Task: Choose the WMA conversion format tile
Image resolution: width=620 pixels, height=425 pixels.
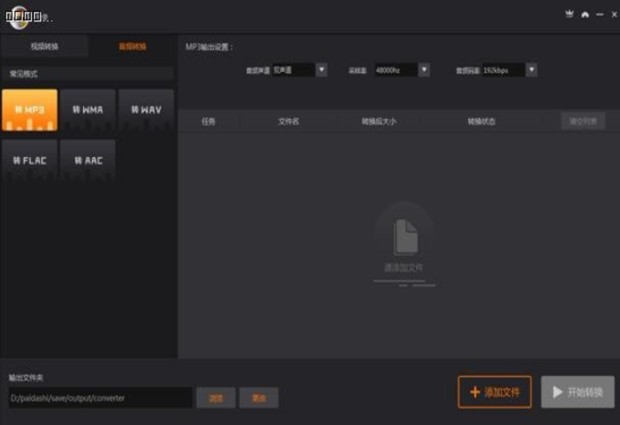Action: coord(87,110)
